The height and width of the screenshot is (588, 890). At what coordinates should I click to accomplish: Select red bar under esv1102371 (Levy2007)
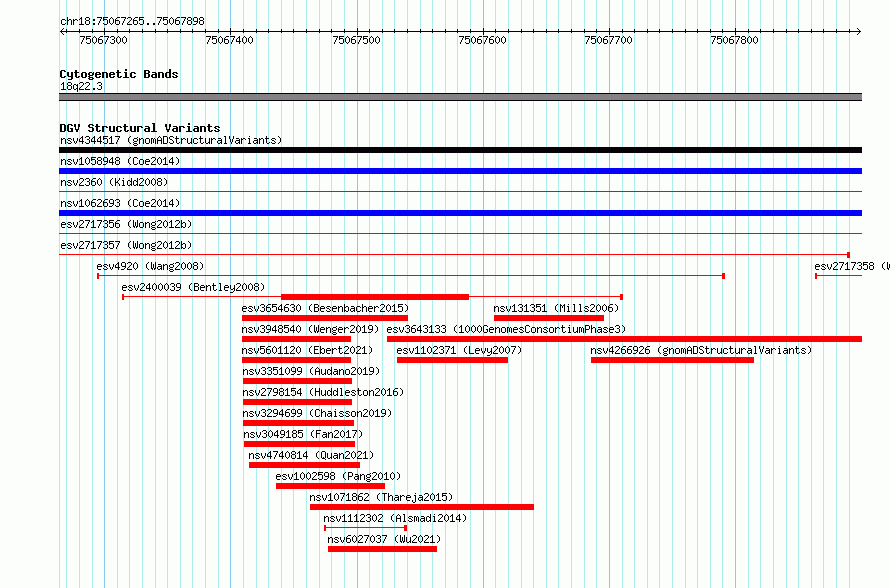[x=452, y=360]
